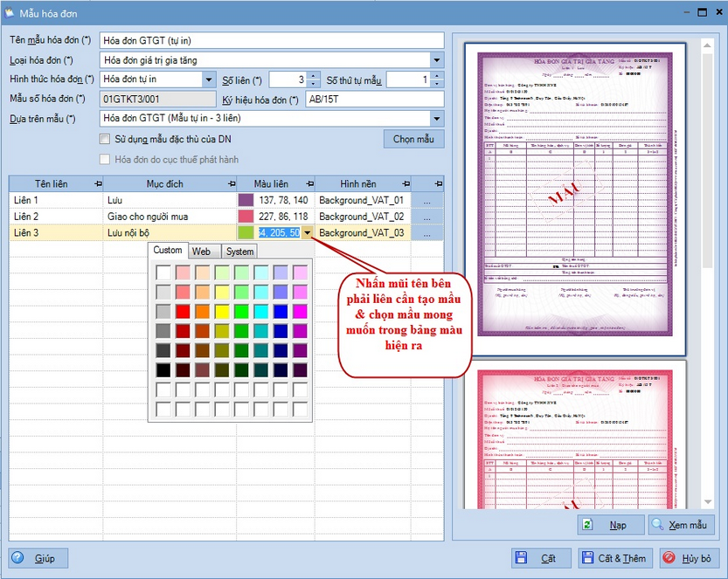This screenshot has width=728, height=579.
Task: Pick magenta in color palette
Action: tap(300, 312)
